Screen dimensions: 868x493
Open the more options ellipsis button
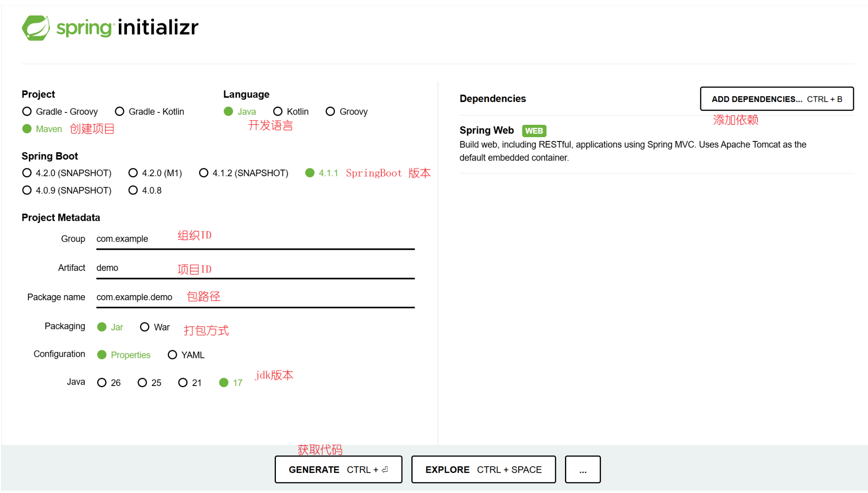[583, 470]
